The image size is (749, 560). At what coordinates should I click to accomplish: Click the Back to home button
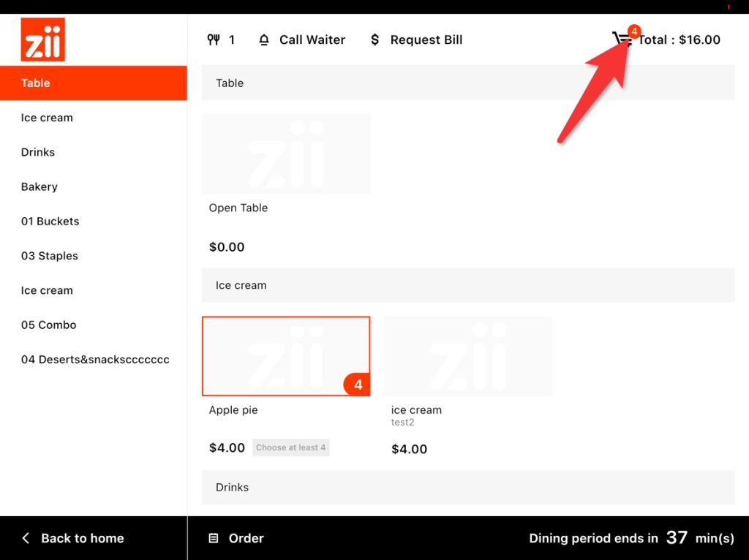(x=83, y=538)
